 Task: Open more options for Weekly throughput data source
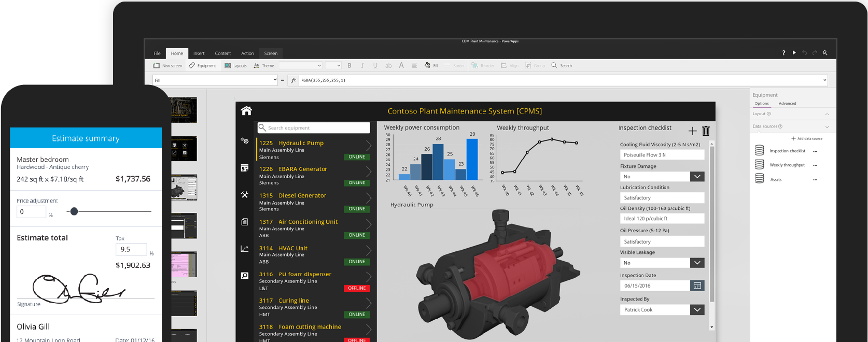coord(815,165)
